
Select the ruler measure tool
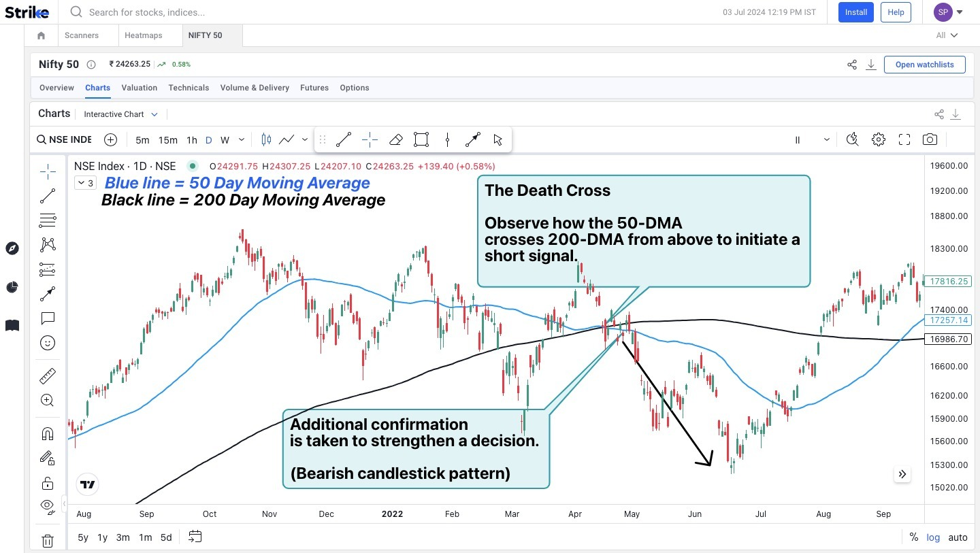(48, 375)
